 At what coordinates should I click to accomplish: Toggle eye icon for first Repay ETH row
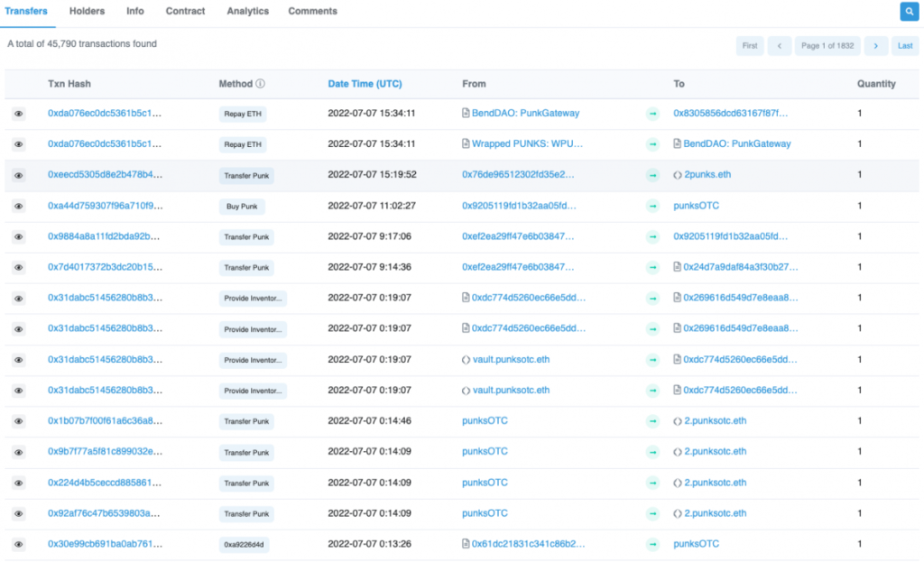[x=19, y=114]
